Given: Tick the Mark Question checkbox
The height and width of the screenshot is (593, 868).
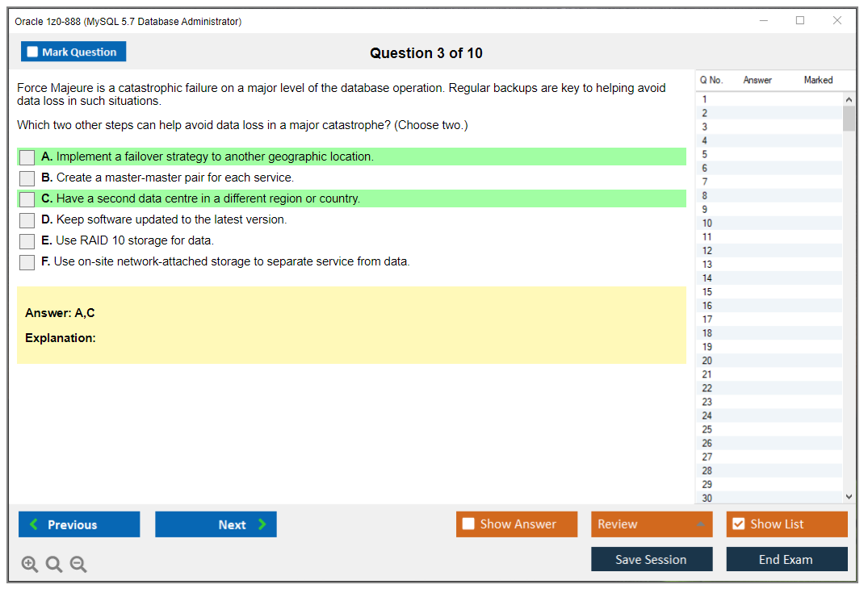Looking at the screenshot, I should tap(33, 52).
